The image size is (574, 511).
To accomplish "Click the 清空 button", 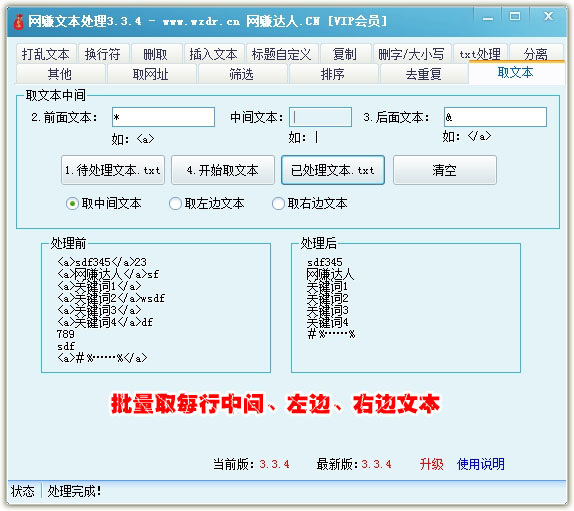I will pos(445,170).
